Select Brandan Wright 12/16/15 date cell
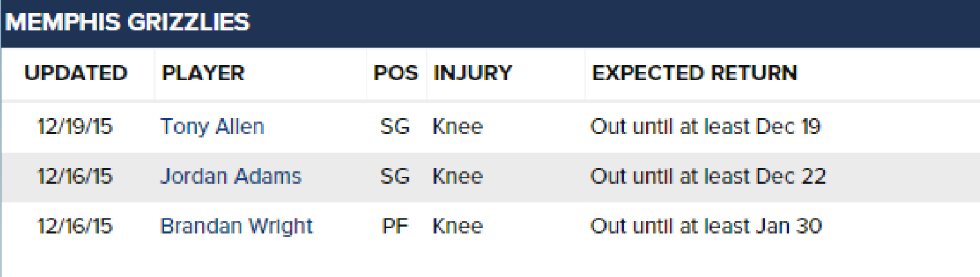This screenshot has height=277, width=980. coord(75,227)
